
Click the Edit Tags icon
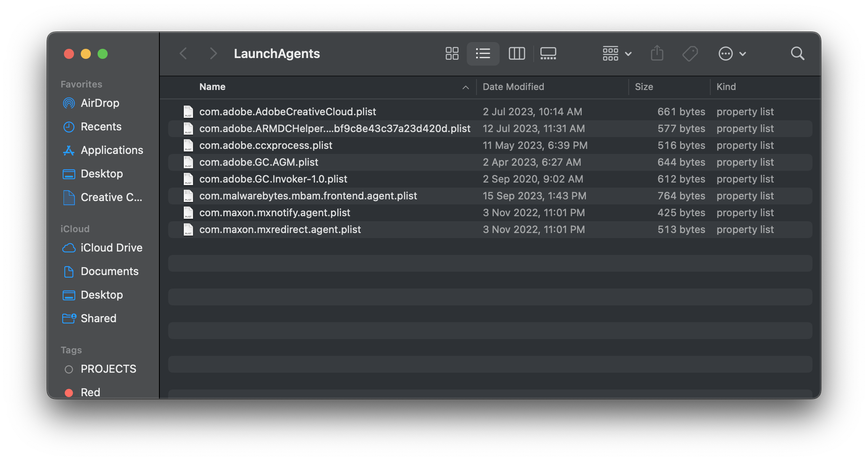pos(690,53)
